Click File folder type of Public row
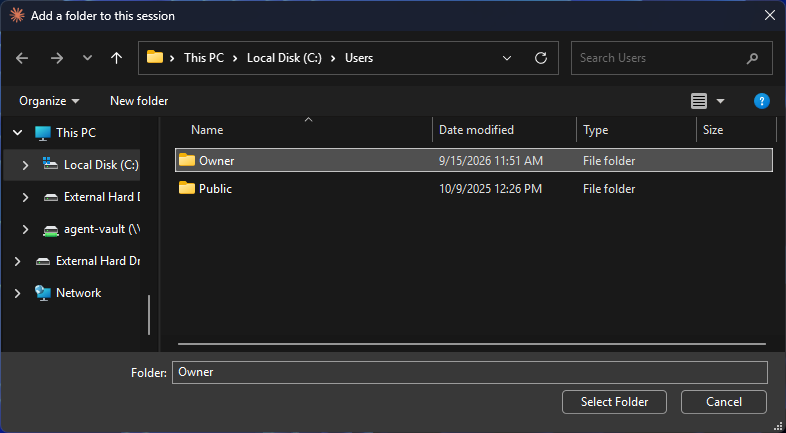Image resolution: width=786 pixels, height=433 pixels. click(609, 189)
